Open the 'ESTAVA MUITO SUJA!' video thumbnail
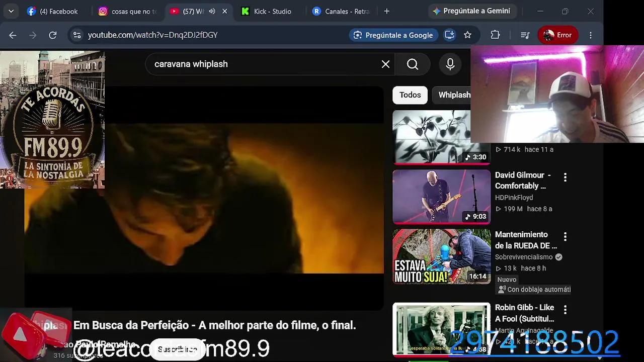Viewport: 644px width, 362px height. click(x=441, y=256)
